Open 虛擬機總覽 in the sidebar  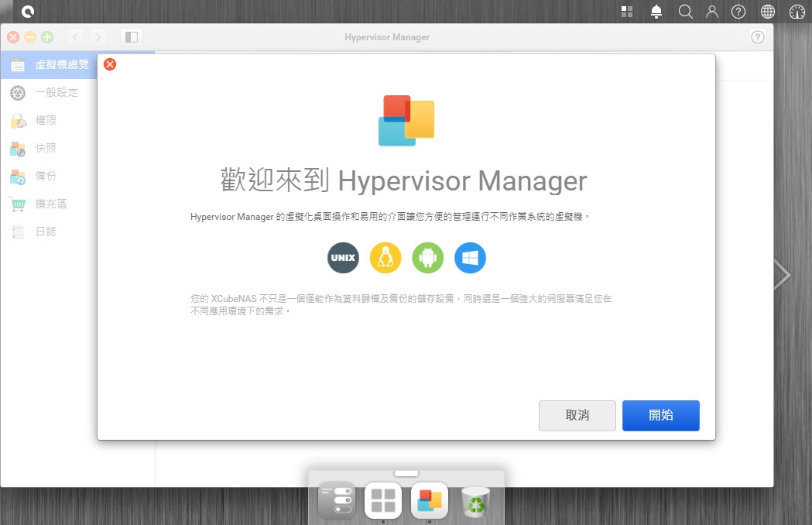49,65
